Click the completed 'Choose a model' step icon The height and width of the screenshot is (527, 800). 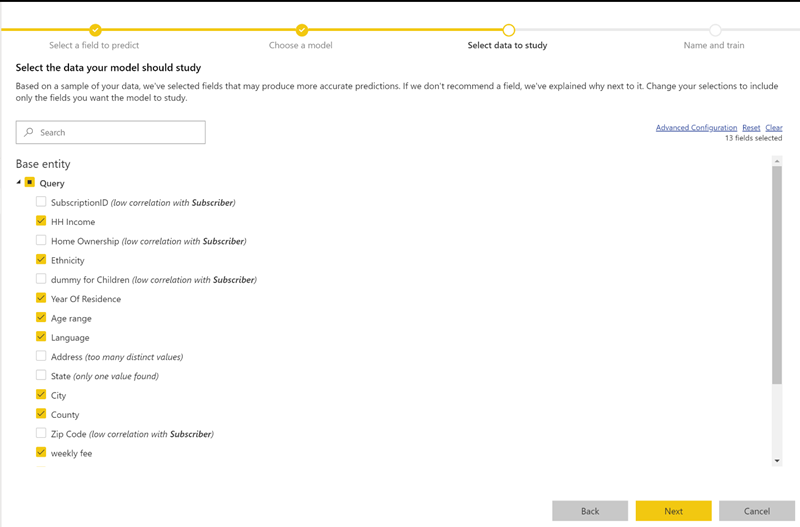pos(301,30)
